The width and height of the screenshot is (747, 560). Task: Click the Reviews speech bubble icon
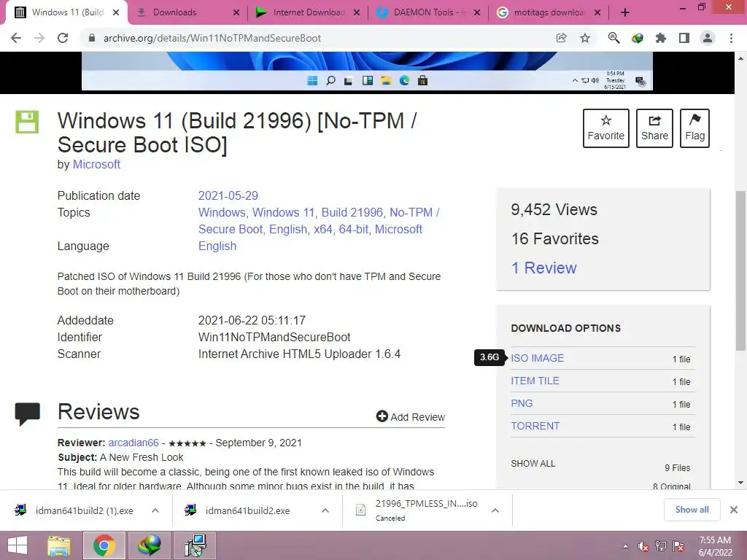[28, 413]
